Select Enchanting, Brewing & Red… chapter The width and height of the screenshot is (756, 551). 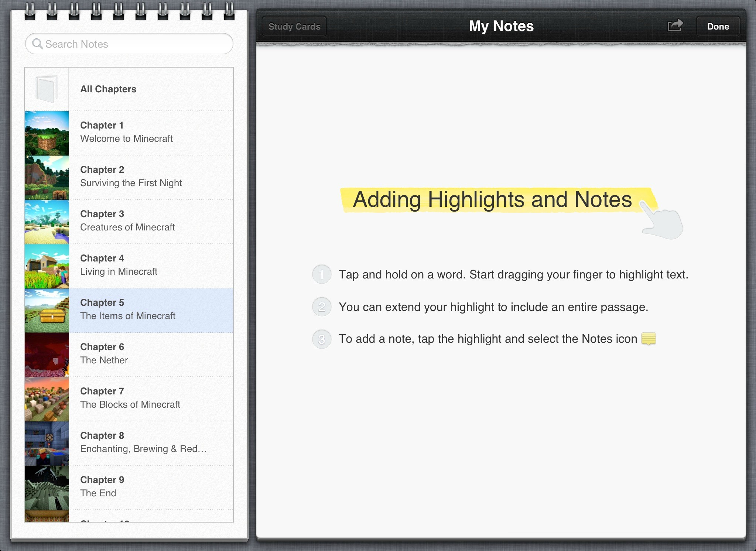pyautogui.click(x=143, y=449)
